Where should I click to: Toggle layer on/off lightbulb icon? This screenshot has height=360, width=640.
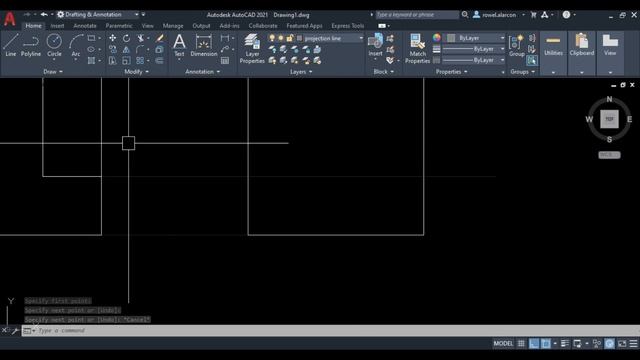[x=272, y=38]
